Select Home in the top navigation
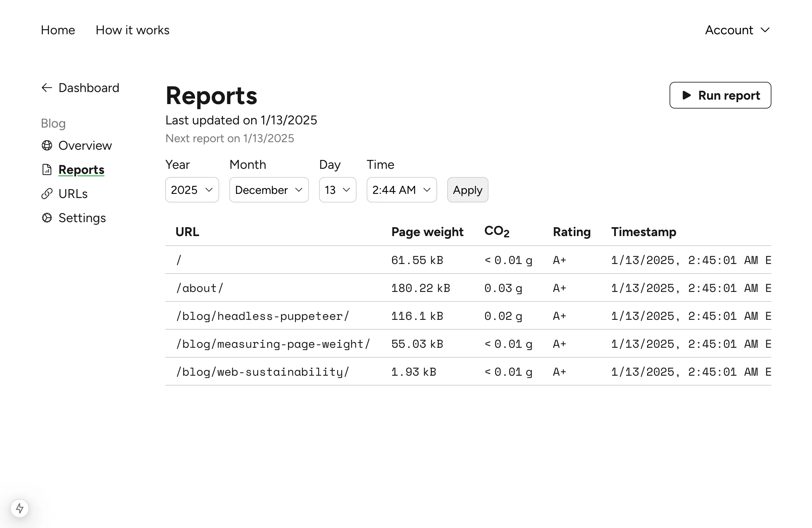The image size is (812, 528). click(58, 30)
